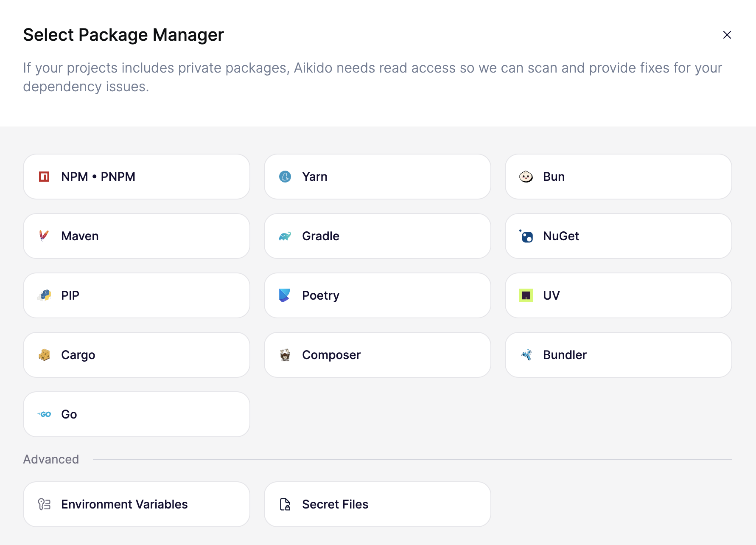This screenshot has width=756, height=545.
Task: Choose Bundler as package manager
Action: pyautogui.click(x=618, y=355)
